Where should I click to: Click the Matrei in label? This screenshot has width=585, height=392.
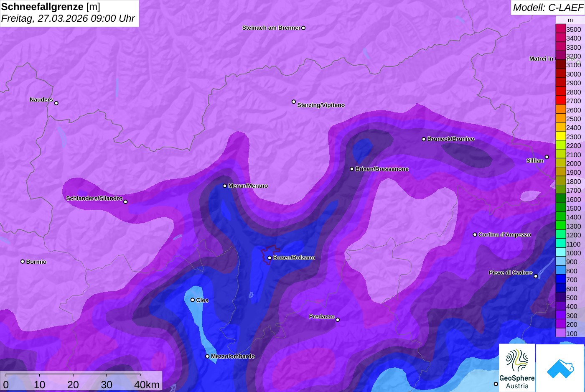pos(541,59)
